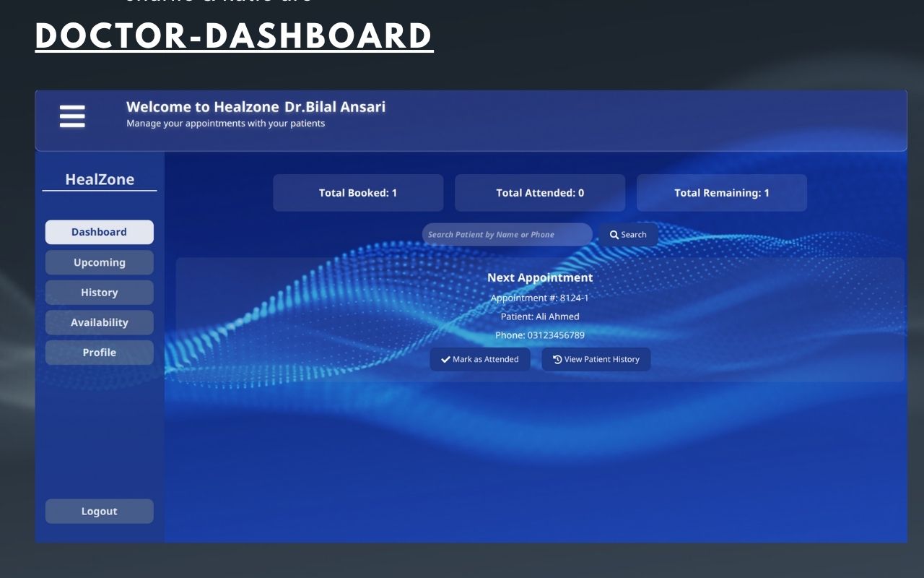Select the appointment number 8124-1 text
924x578 pixels.
540,297
